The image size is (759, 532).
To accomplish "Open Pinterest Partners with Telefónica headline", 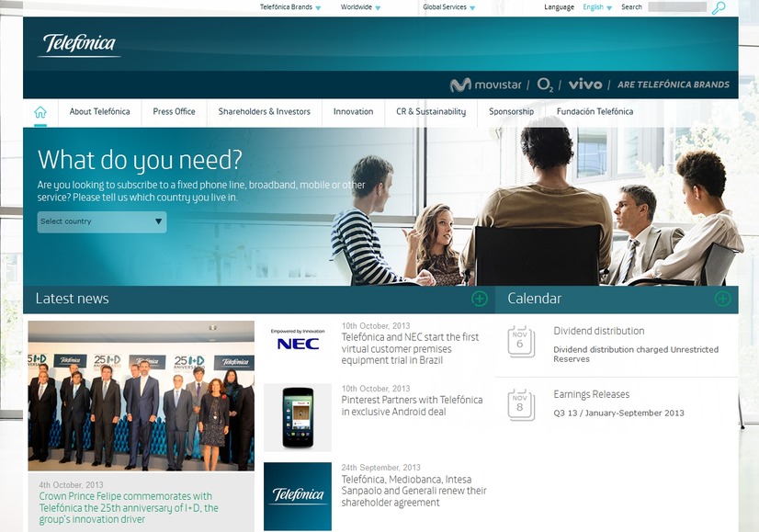I will coord(412,405).
